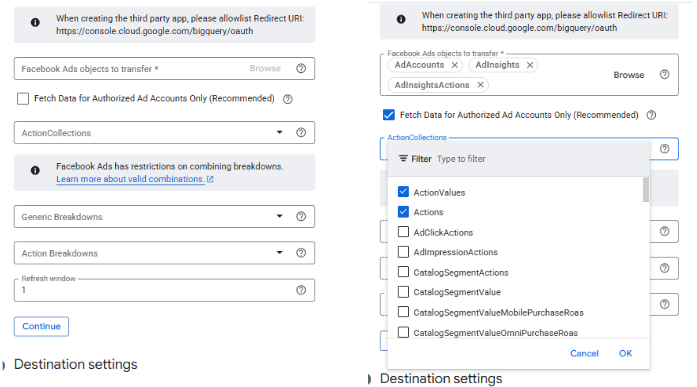Check CatalogSegmentValueOmniPurchaseRoas option
The height and width of the screenshot is (387, 697).
pyautogui.click(x=403, y=332)
